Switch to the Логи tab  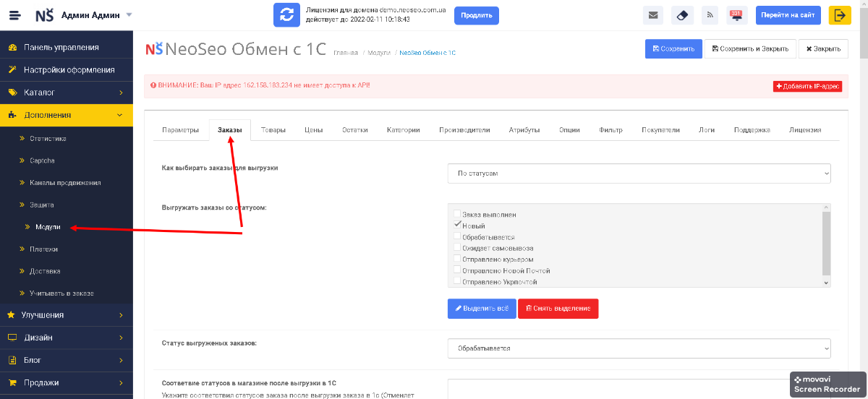(707, 130)
